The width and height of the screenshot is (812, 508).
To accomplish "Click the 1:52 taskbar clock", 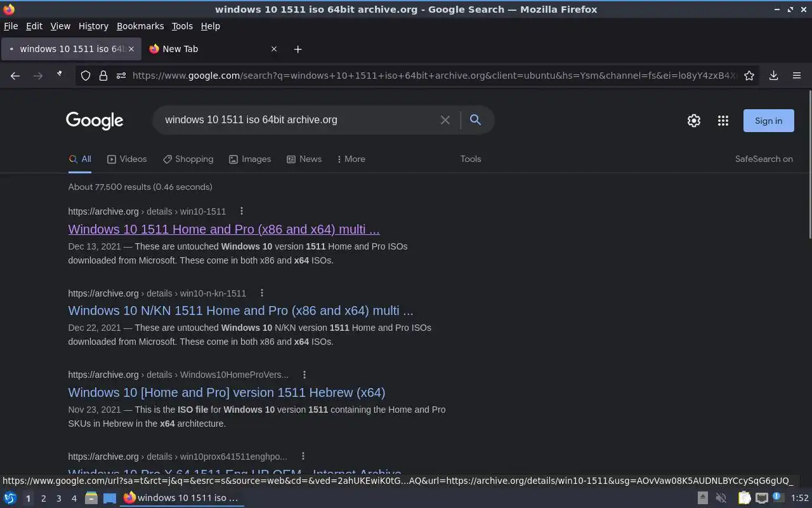I will point(799,498).
